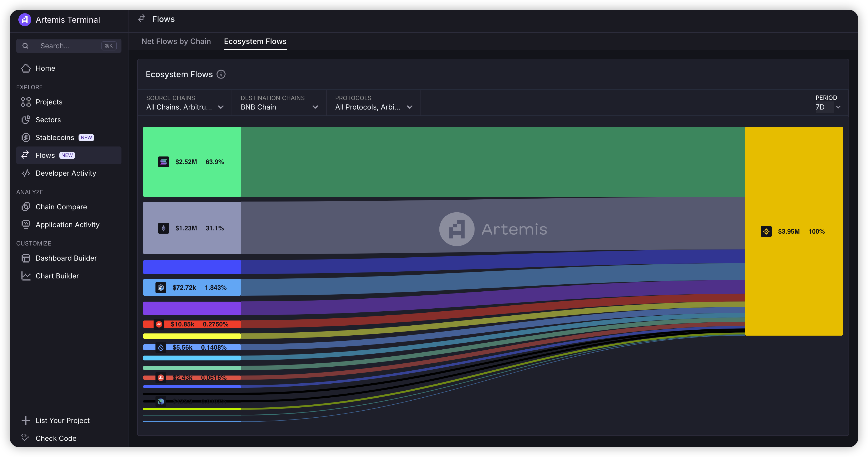
Task: Select the Ecosystem Flows tab
Action: click(255, 42)
